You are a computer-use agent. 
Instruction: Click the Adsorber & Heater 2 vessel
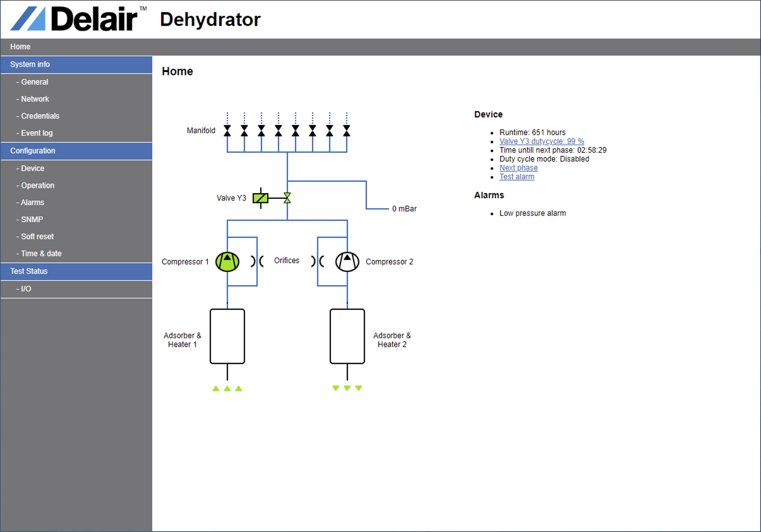(x=347, y=336)
